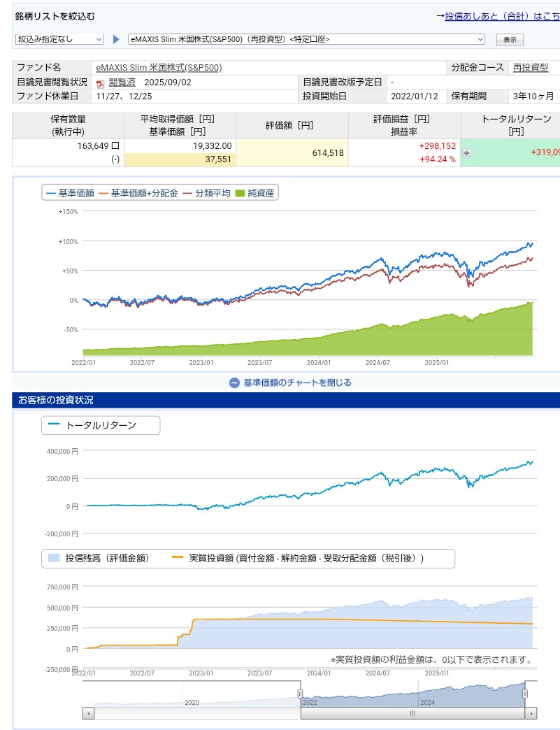This screenshot has height=730, width=560.
Task: Click the minus icon to close the 基準価額 chart
Action: click(x=235, y=382)
